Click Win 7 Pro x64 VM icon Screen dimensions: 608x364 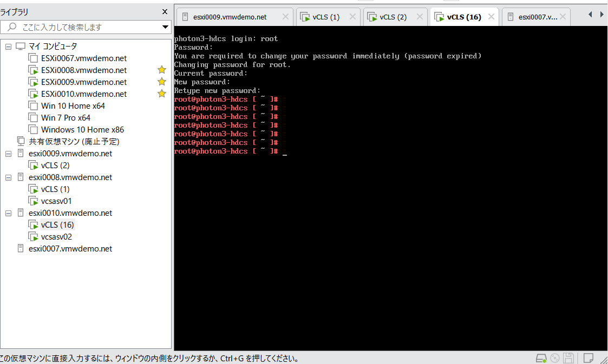click(x=34, y=118)
